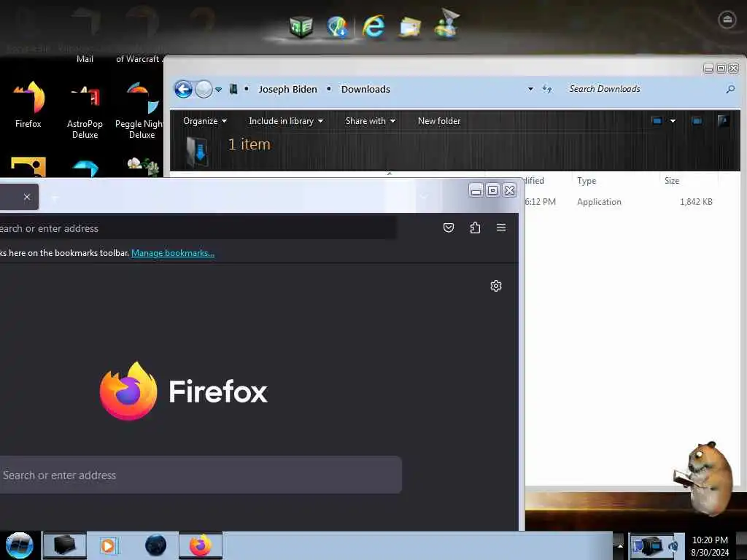Focus the new tab page search box
This screenshot has height=560, width=747.
tap(201, 475)
